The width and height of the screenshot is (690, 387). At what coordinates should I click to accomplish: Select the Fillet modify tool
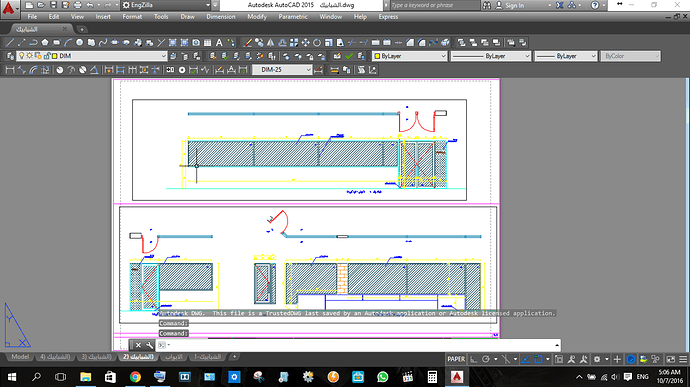422,43
